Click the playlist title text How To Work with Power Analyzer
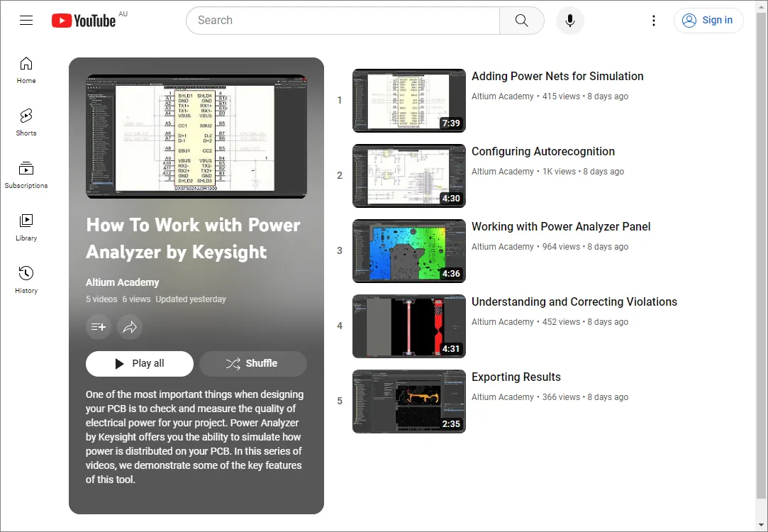The width and height of the screenshot is (768, 532). click(x=193, y=238)
